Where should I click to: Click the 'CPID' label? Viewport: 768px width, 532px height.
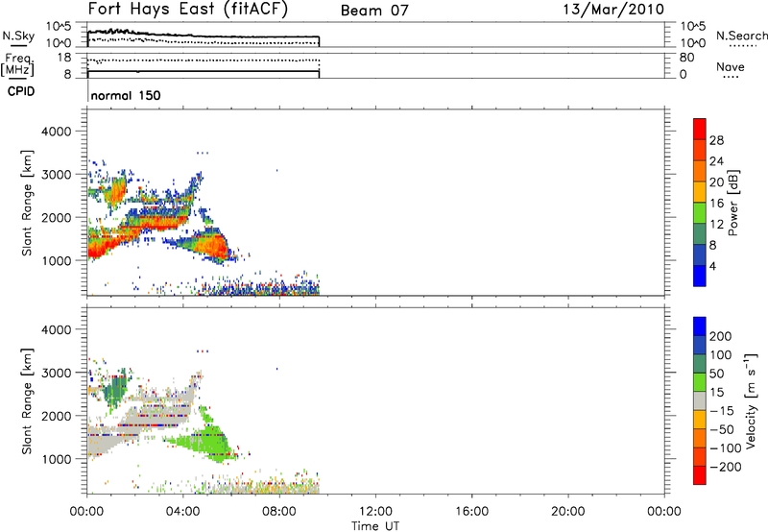pos(21,91)
